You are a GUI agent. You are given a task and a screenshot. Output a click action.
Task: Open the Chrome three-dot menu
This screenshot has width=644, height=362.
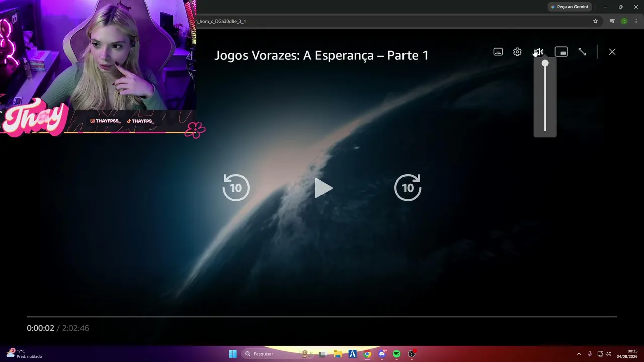coord(636,21)
